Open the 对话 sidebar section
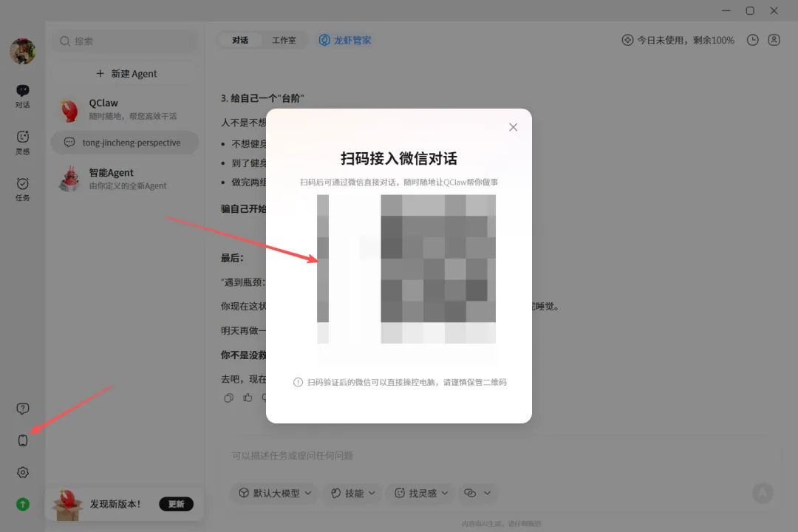This screenshot has width=798, height=532. 22,96
